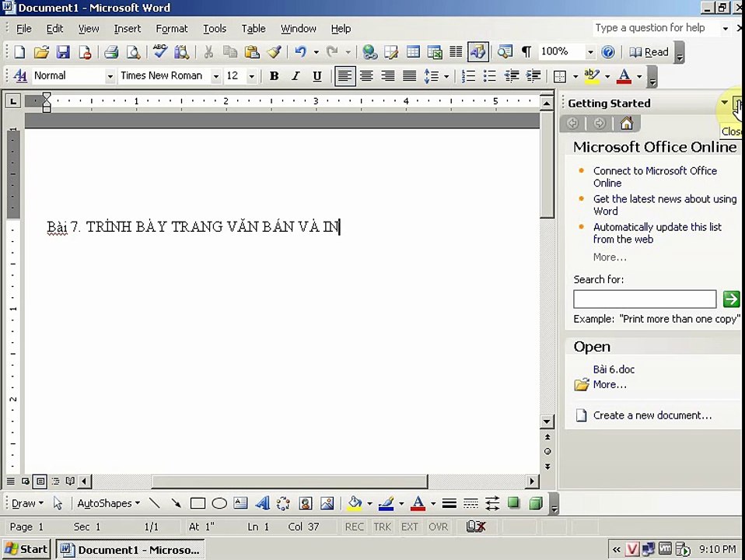Click the Bullets list icon

(489, 76)
